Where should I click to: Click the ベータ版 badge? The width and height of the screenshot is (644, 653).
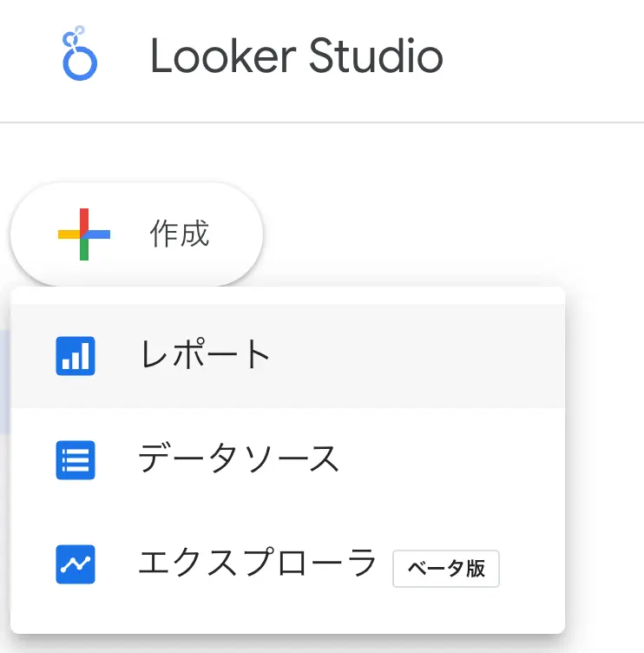pos(446,569)
